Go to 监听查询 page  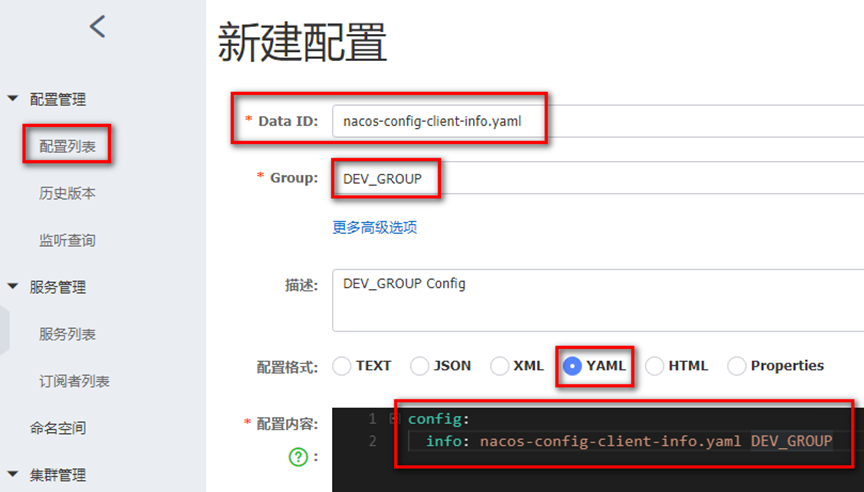tap(67, 240)
